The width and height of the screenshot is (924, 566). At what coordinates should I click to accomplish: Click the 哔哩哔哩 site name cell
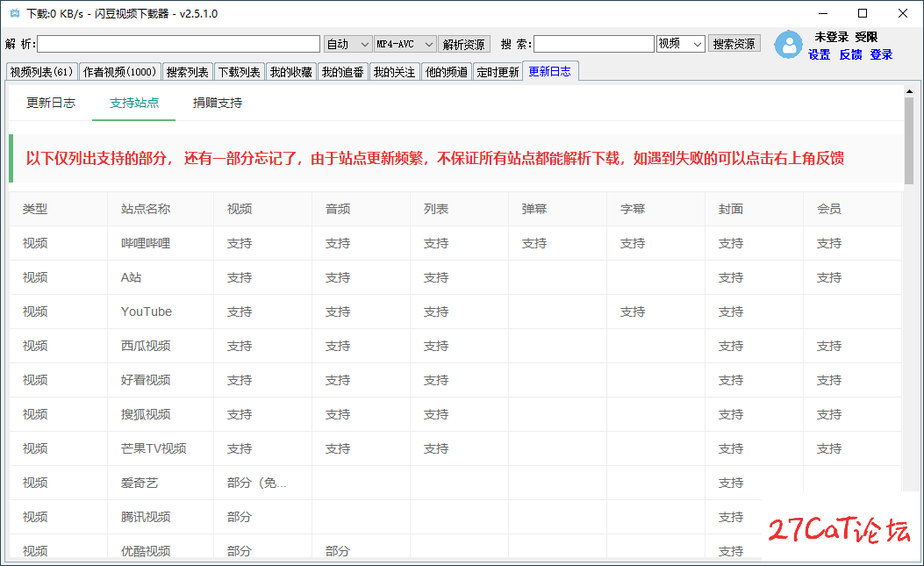click(x=146, y=243)
